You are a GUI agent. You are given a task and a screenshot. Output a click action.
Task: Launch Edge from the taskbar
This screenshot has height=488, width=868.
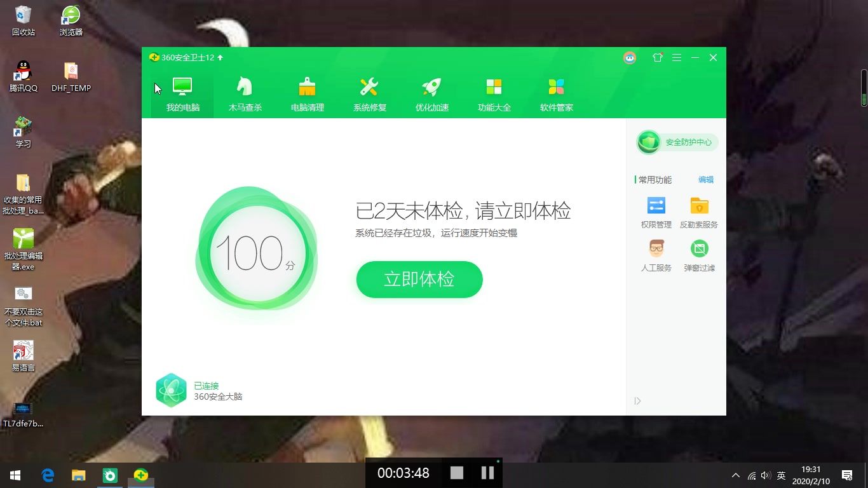click(x=48, y=475)
